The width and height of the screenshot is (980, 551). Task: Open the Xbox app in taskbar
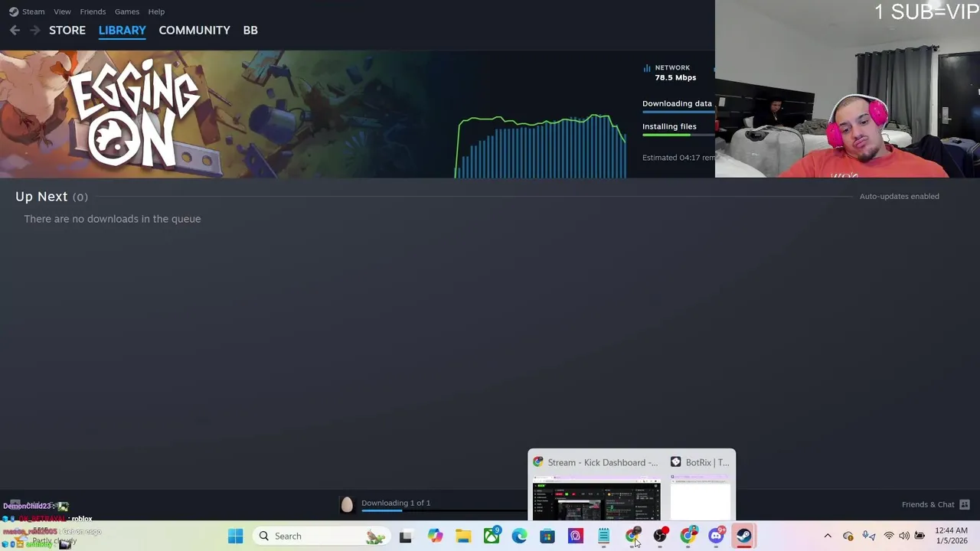point(492,536)
